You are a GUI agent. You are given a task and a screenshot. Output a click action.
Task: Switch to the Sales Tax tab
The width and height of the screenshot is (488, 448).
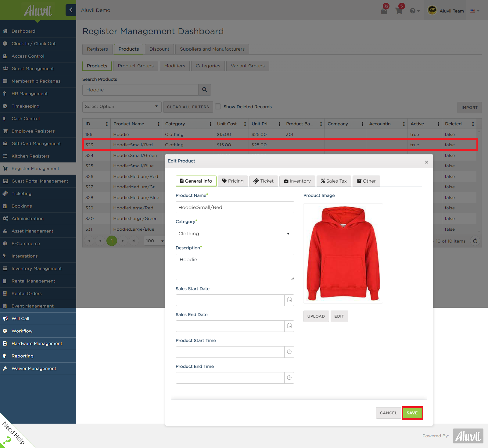[334, 181]
